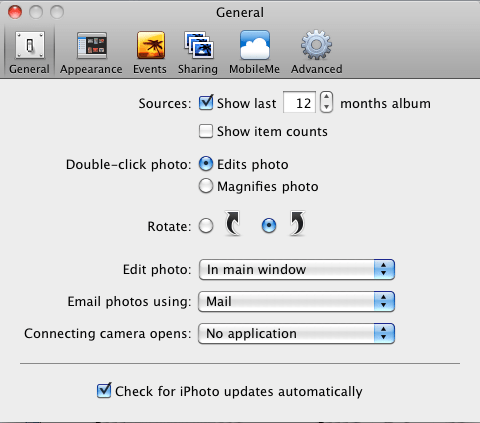Select the General light-switch icon
This screenshot has width=480, height=423.
(30, 45)
